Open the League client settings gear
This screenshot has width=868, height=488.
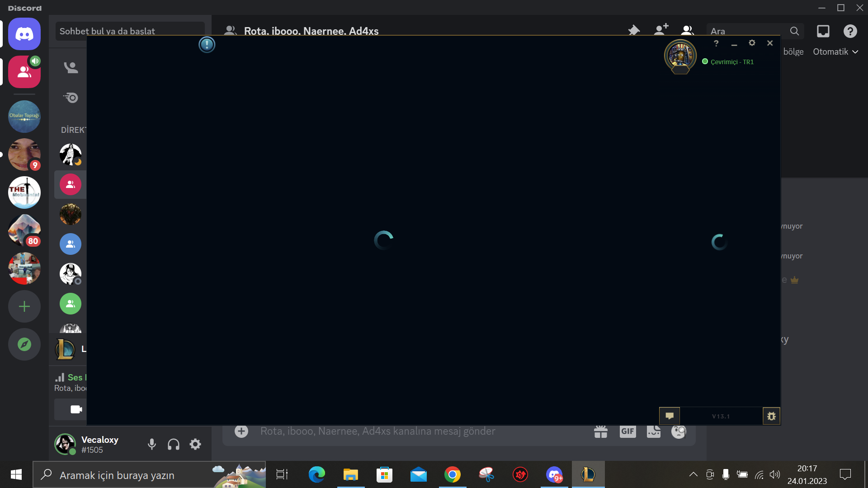[752, 43]
